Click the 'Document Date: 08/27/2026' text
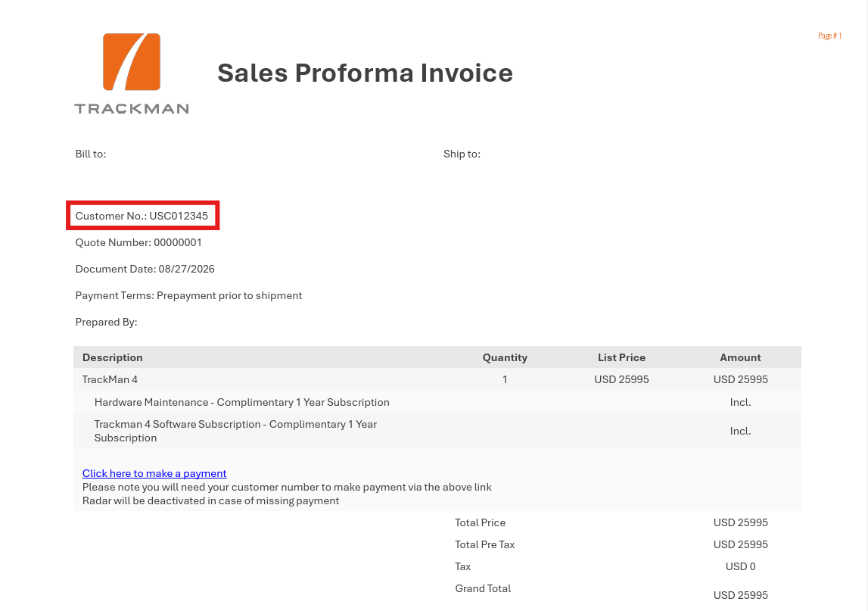This screenshot has height=611, width=868. pyautogui.click(x=145, y=270)
